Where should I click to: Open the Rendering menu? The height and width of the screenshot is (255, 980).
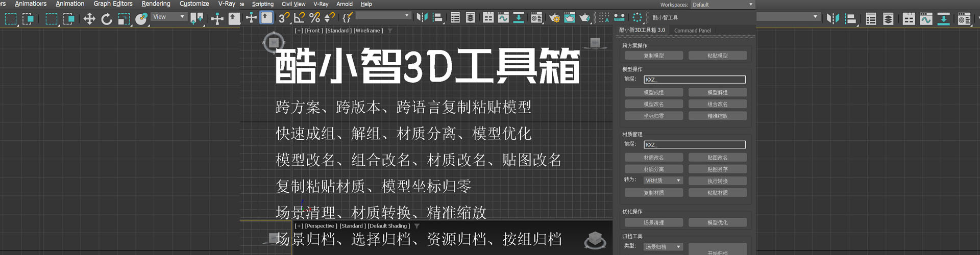click(x=156, y=4)
